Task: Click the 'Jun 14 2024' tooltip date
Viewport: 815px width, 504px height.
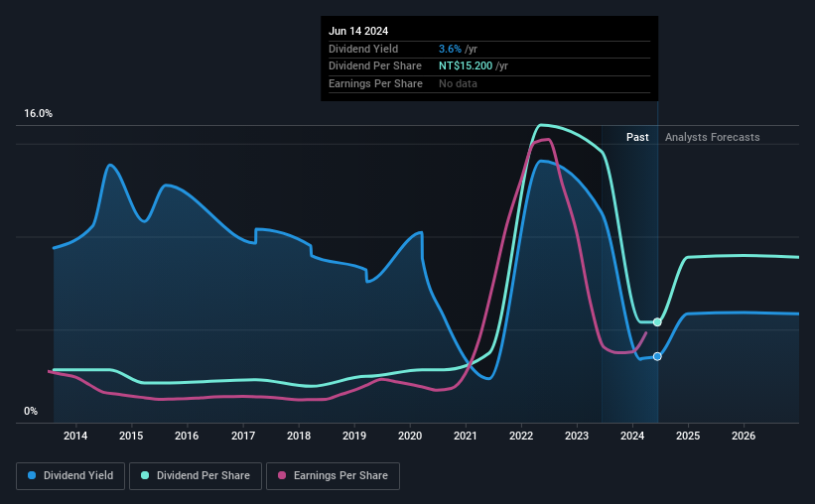Action: point(358,31)
